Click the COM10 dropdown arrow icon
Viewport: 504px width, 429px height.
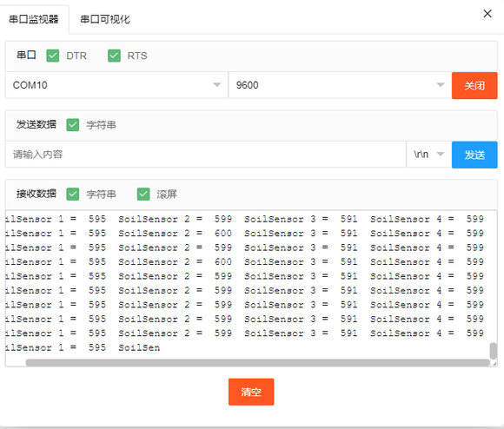click(x=217, y=85)
